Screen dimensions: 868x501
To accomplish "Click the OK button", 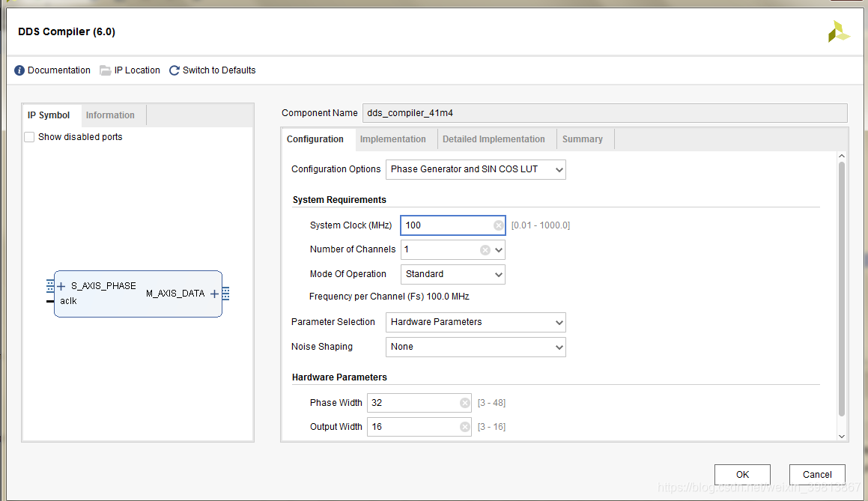I will point(742,475).
